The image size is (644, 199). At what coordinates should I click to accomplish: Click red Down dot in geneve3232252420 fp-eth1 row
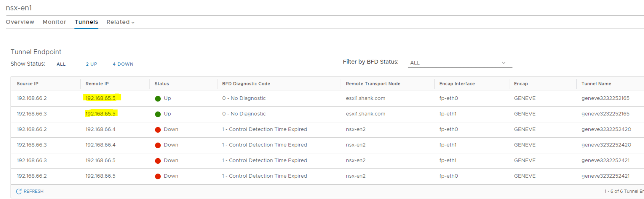pyautogui.click(x=158, y=145)
